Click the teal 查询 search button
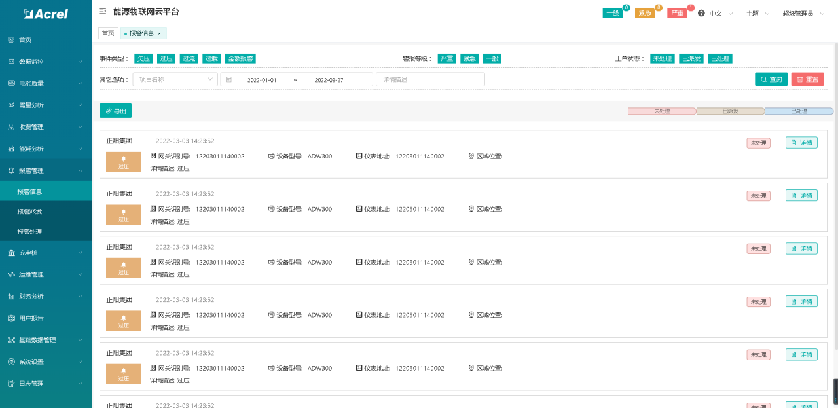Image resolution: width=838 pixels, height=409 pixels. (771, 79)
